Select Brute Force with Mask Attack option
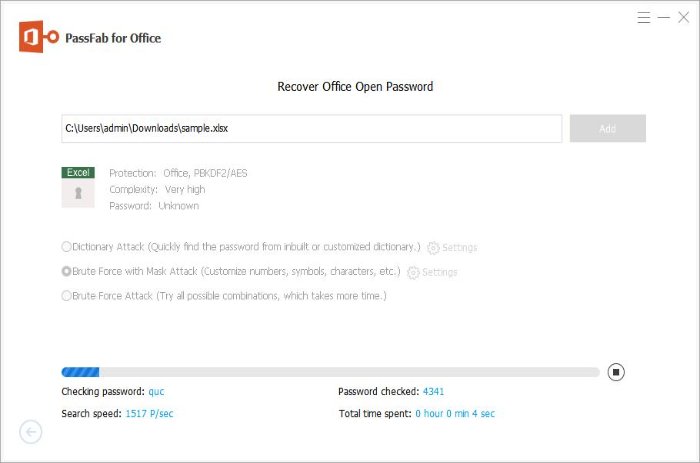 (x=66, y=271)
